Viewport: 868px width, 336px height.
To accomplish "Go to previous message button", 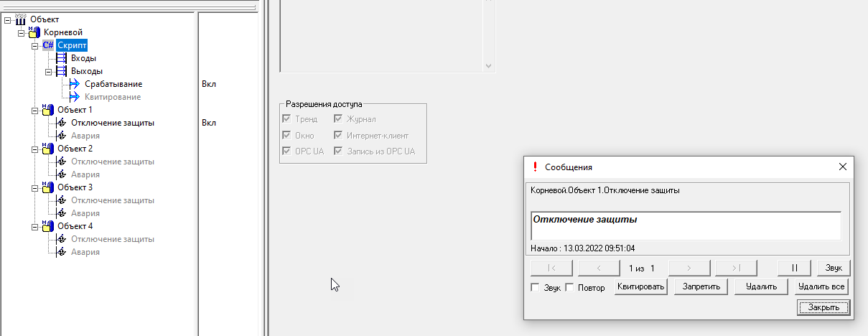I will 599,268.
